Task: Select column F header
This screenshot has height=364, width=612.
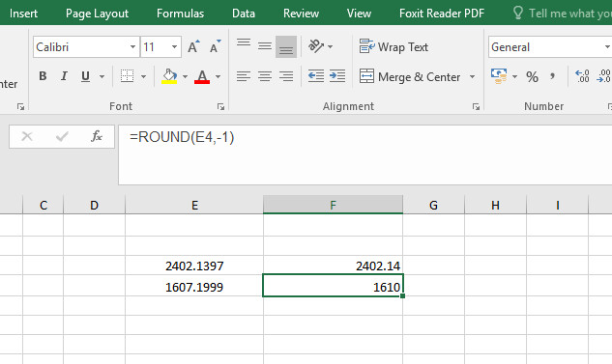Action: tap(333, 205)
